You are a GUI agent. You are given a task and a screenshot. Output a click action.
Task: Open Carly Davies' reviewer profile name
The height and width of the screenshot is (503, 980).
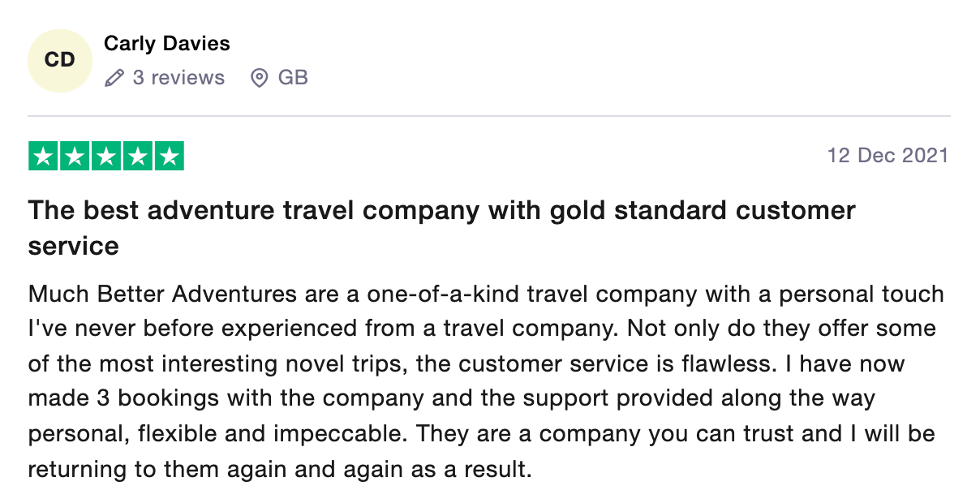click(167, 44)
